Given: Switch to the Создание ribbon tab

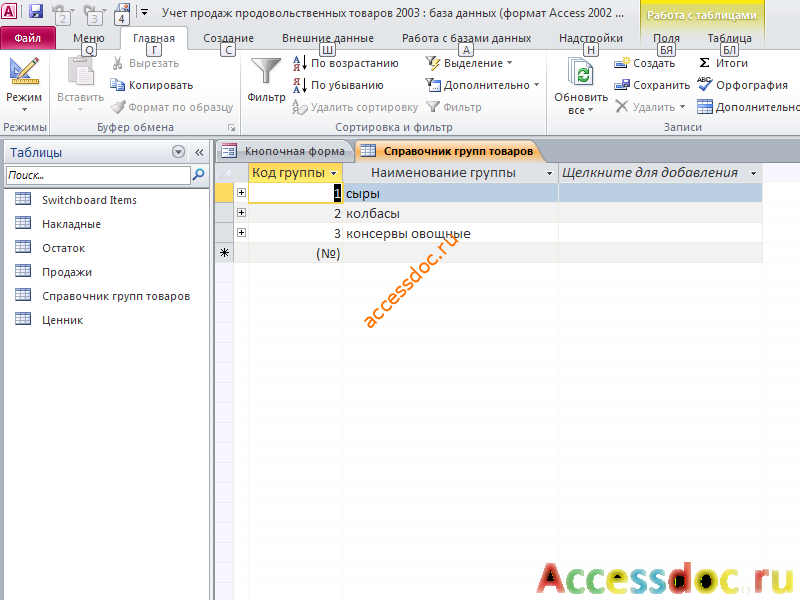Looking at the screenshot, I should (228, 38).
